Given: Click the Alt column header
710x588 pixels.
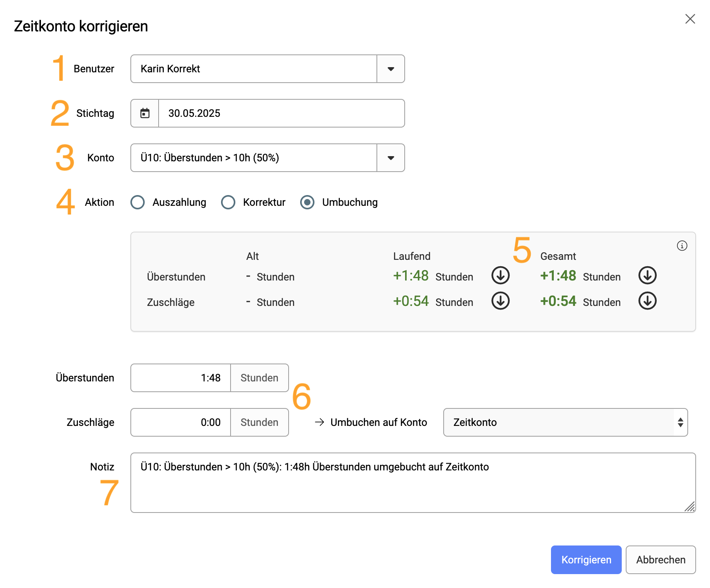Looking at the screenshot, I should tap(252, 256).
